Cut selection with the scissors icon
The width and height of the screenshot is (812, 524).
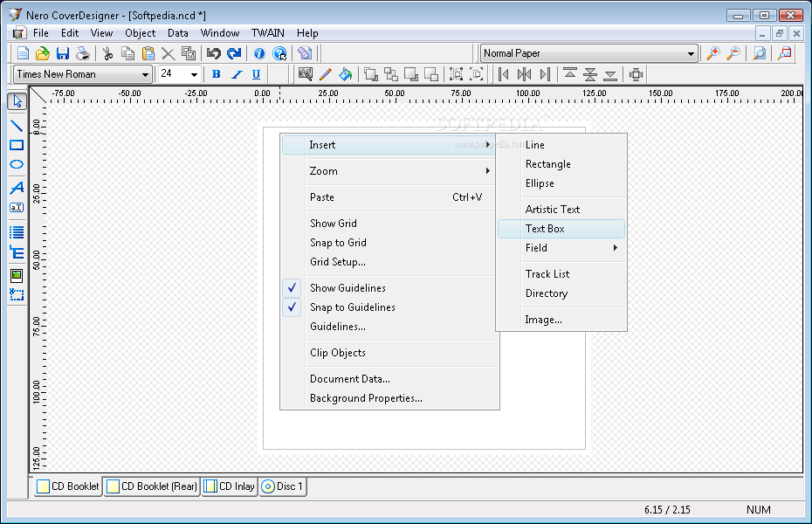(x=107, y=53)
